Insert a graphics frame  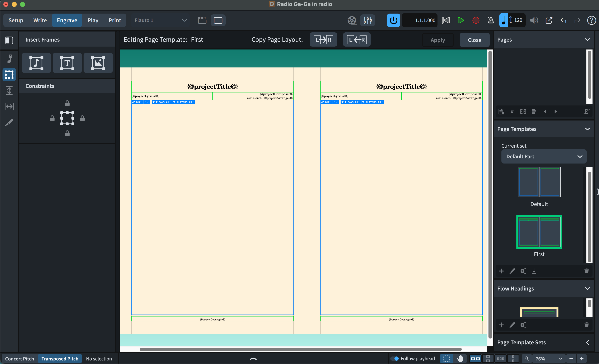98,63
